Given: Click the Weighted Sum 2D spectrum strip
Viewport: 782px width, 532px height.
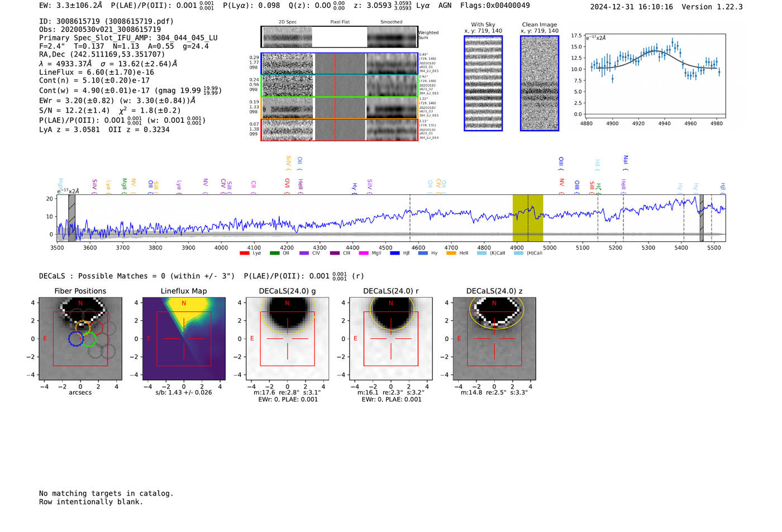Looking at the screenshot, I should point(339,37).
